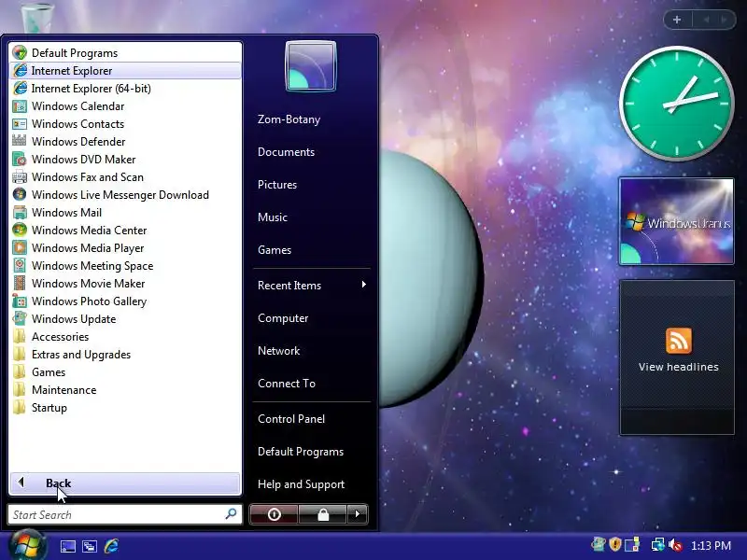
Task: Open Internet Explorer (64-bit) entry
Action: [x=125, y=88]
